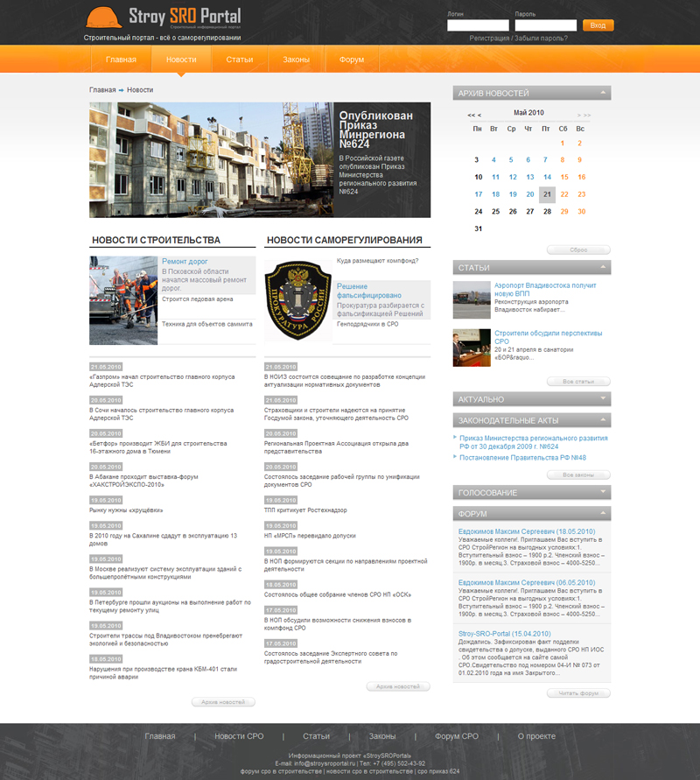The image size is (700, 780).
Task: Jump to previous year in calendar
Action: (471, 115)
